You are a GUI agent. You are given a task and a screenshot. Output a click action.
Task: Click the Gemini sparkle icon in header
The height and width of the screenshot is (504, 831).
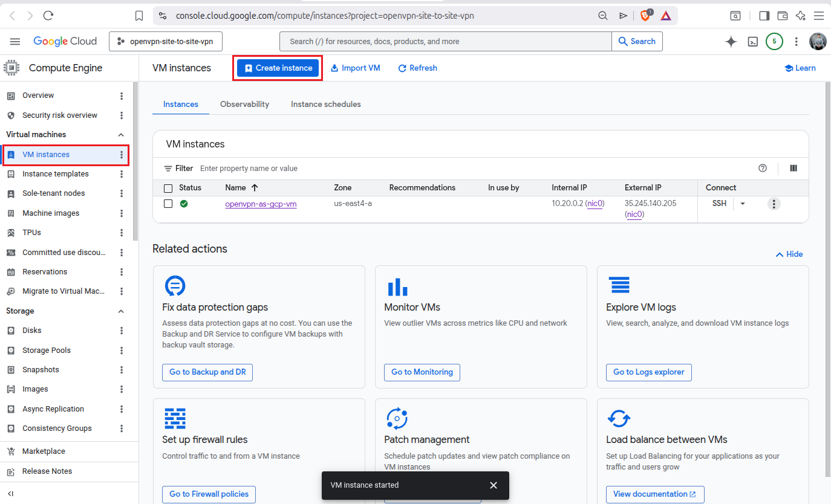tap(731, 42)
